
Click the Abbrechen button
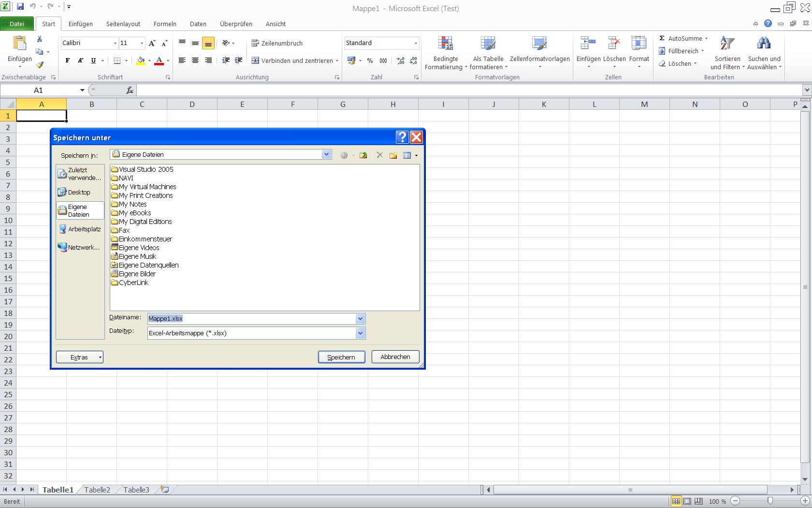tap(395, 357)
